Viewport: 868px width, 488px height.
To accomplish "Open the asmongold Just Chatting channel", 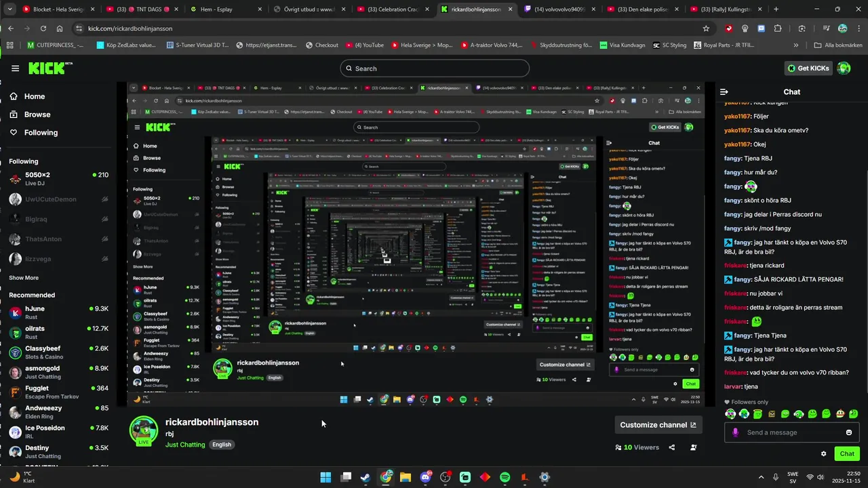I will [58, 372].
